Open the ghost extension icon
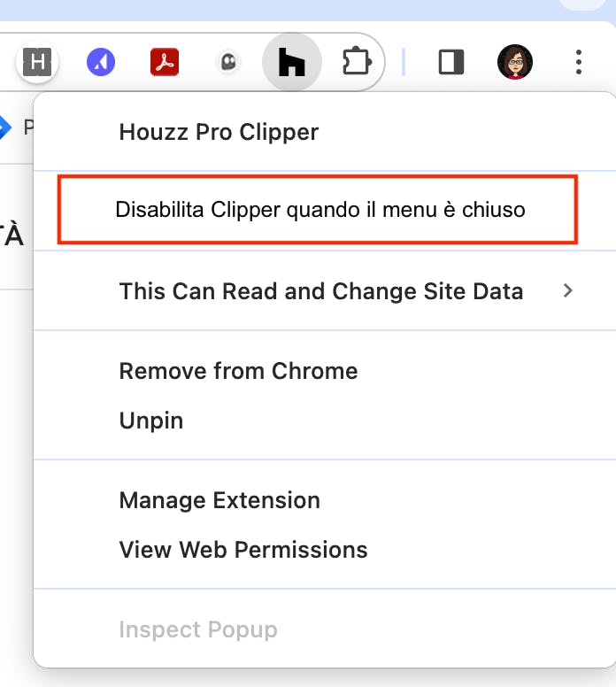Viewport: 616px width, 687px height. [228, 62]
